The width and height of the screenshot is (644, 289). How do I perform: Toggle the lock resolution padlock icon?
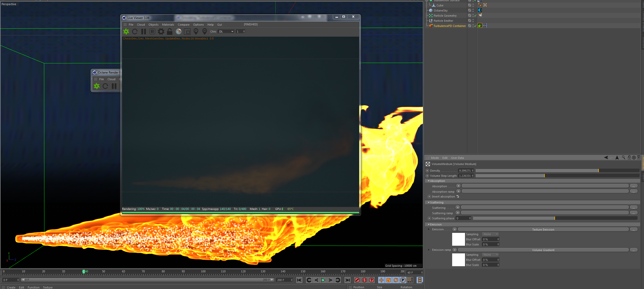coord(170,32)
